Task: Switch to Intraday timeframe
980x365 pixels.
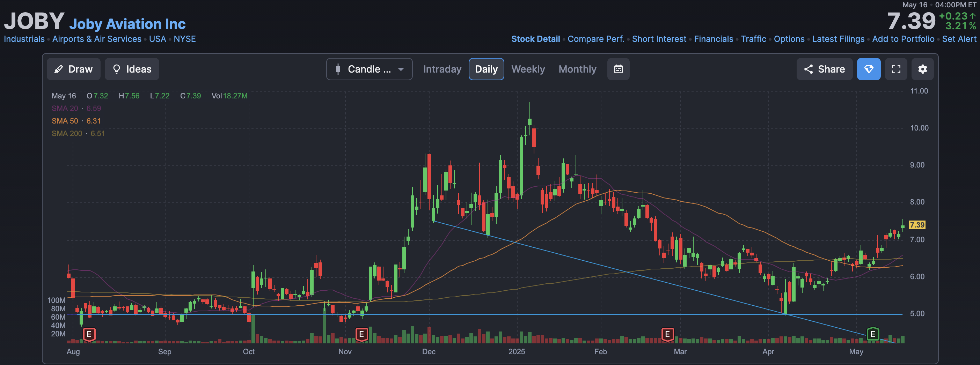Action: 442,69
